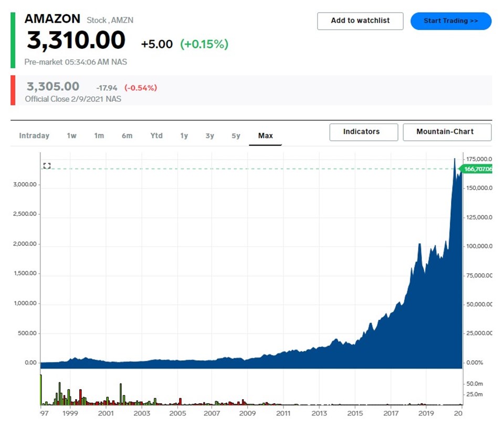Click the Add to watchlist button
Screen dimensions: 504x438
click(360, 21)
